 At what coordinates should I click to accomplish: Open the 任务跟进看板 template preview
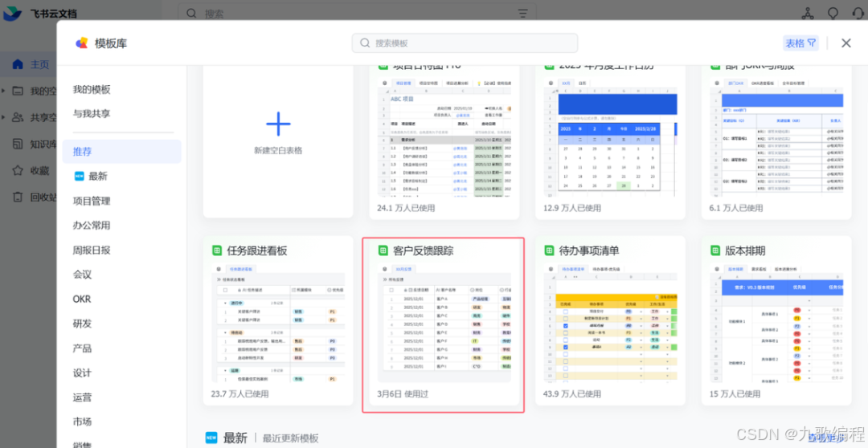click(278, 321)
